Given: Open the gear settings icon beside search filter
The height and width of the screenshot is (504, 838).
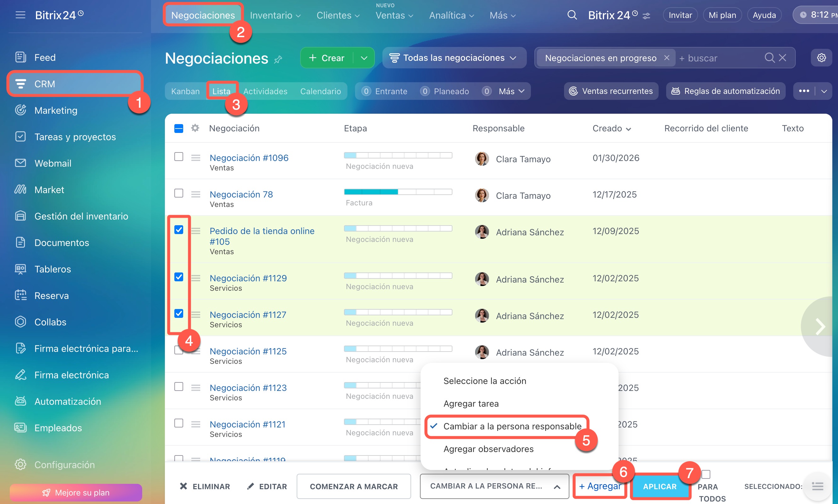Looking at the screenshot, I should [821, 58].
